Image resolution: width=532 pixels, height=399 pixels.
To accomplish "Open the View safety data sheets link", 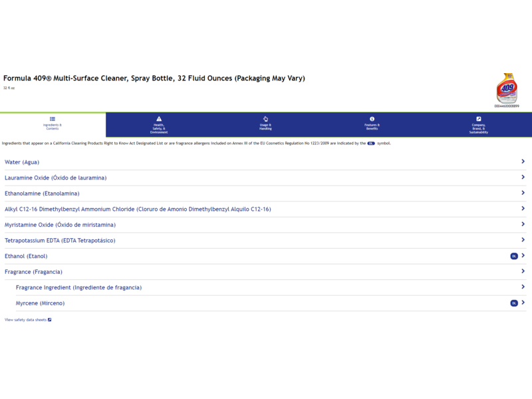I will [x=25, y=320].
